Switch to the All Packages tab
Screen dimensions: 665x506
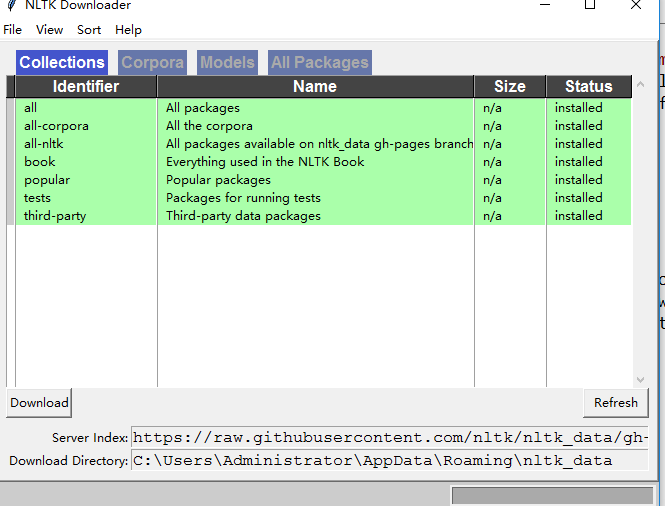[x=320, y=62]
